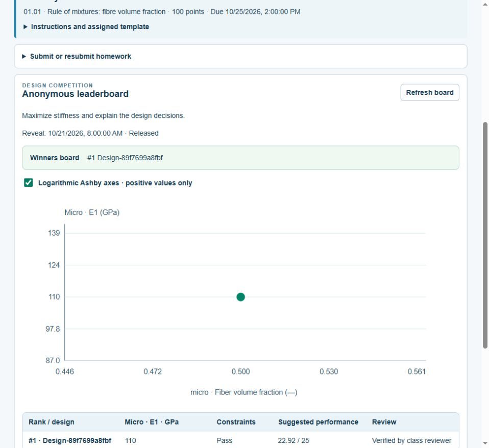Click the 0.500 x-axis tick label

tap(240, 371)
